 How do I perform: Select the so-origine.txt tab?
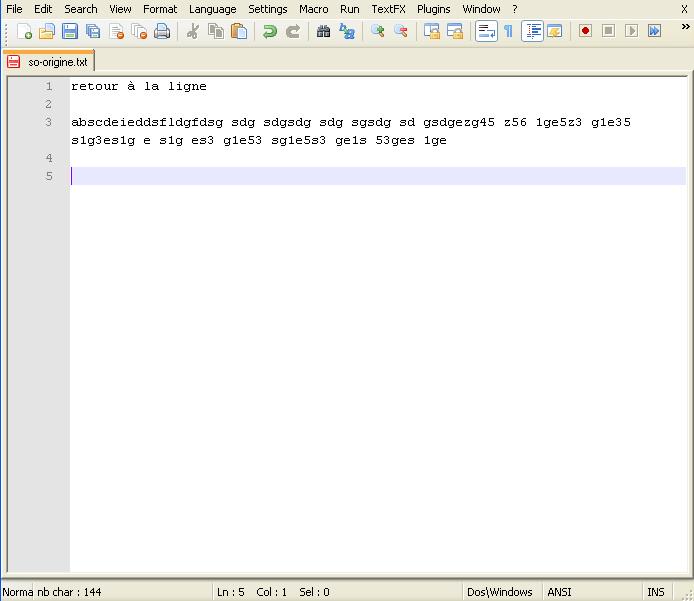49,62
